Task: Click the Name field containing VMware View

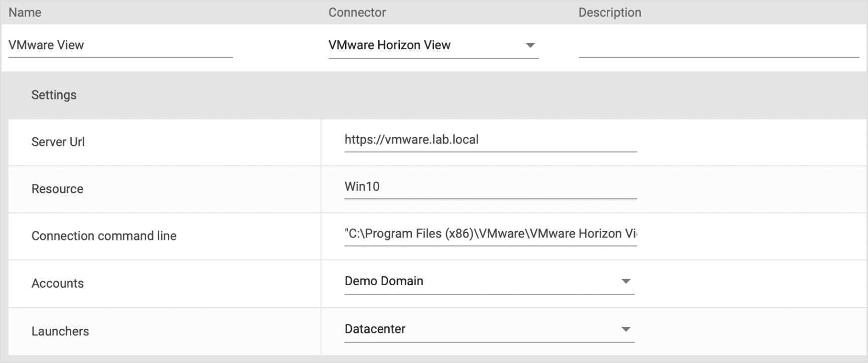Action: click(120, 45)
